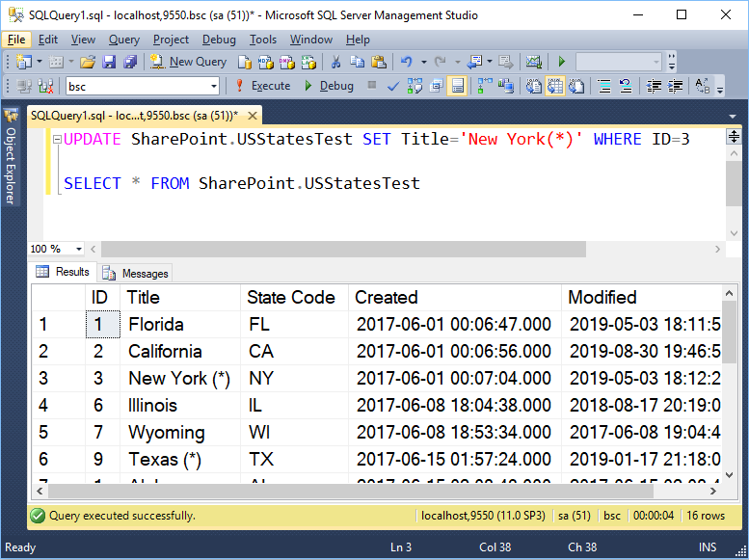Screen dimensions: 749x560
Task: Select the Florida title cell
Action: 180,325
